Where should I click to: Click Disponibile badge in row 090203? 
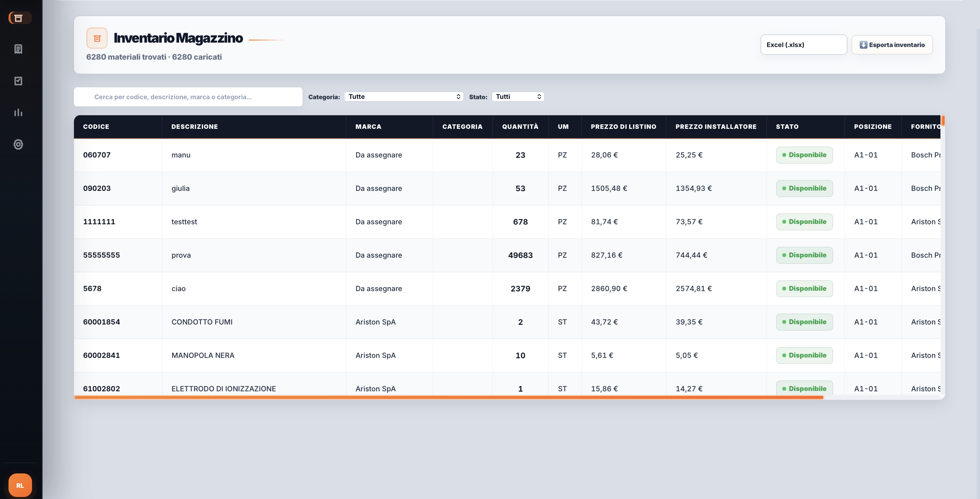click(x=804, y=188)
